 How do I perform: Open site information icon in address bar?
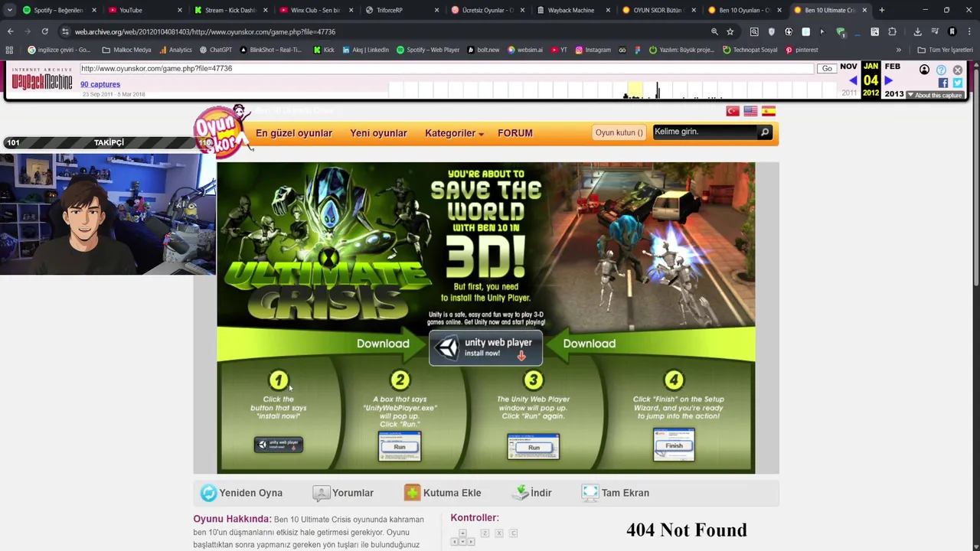(x=65, y=31)
